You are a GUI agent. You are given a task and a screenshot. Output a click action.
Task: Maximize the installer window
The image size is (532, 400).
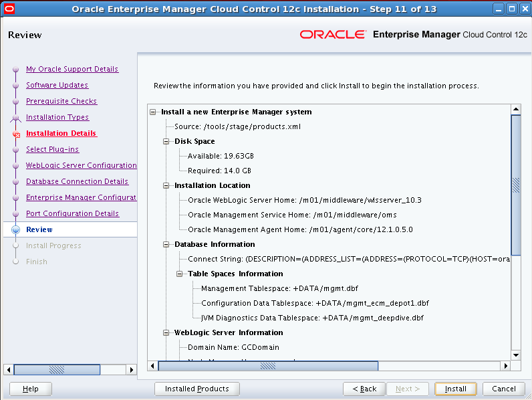[512, 9]
